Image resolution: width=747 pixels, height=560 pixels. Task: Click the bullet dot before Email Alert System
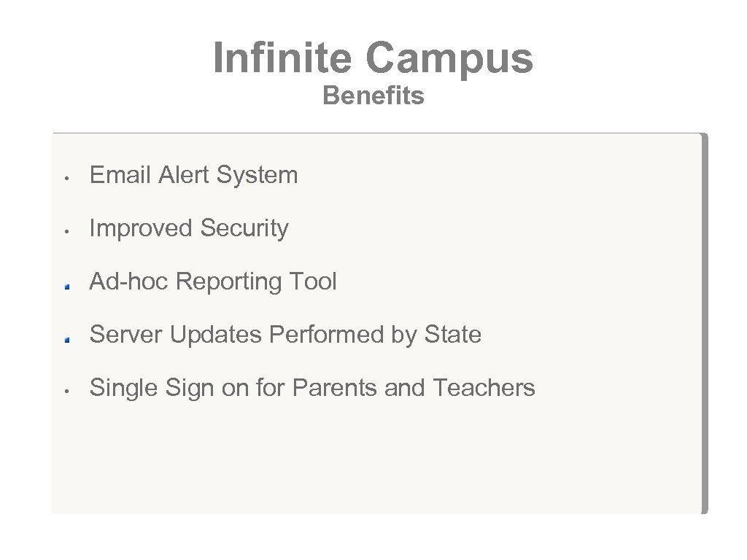pyautogui.click(x=66, y=177)
